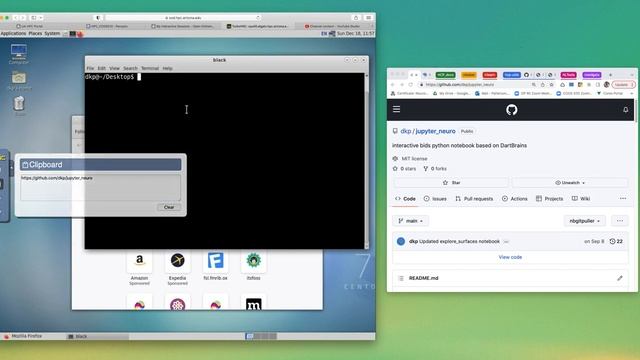640x360 pixels.
Task: Open the Unwatch dropdown
Action: (x=570, y=182)
